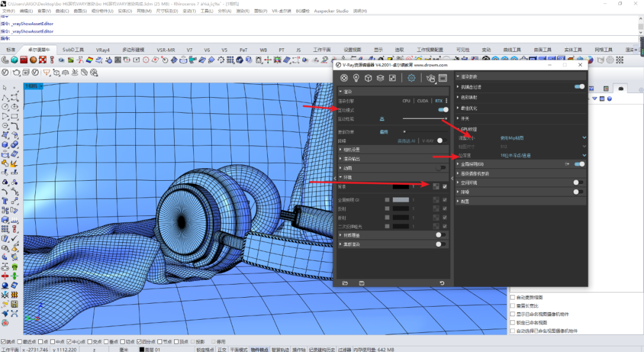
Task: Open the 文件(F) menu
Action: [x=8, y=11]
